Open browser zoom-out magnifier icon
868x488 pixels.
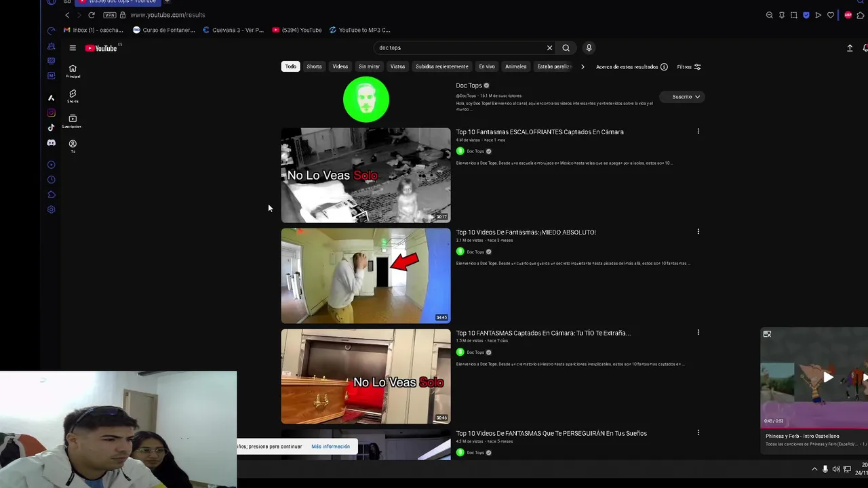[770, 15]
